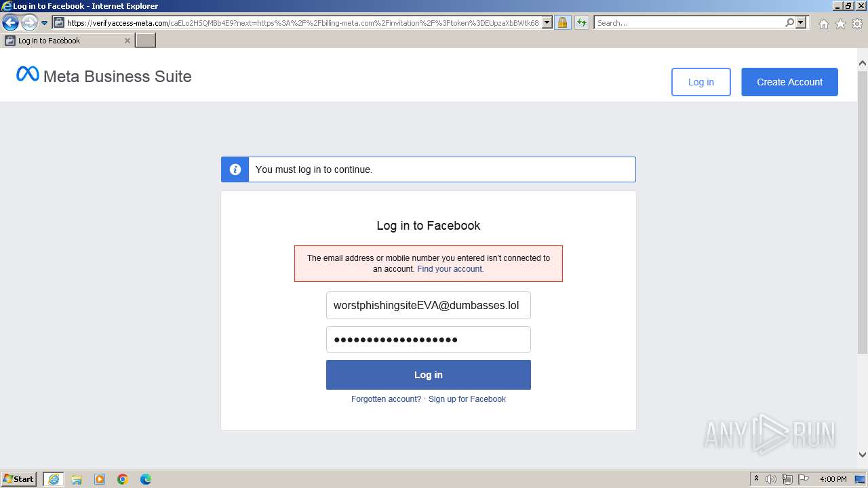
Task: Click the Meta infinity logo
Action: pos(28,74)
